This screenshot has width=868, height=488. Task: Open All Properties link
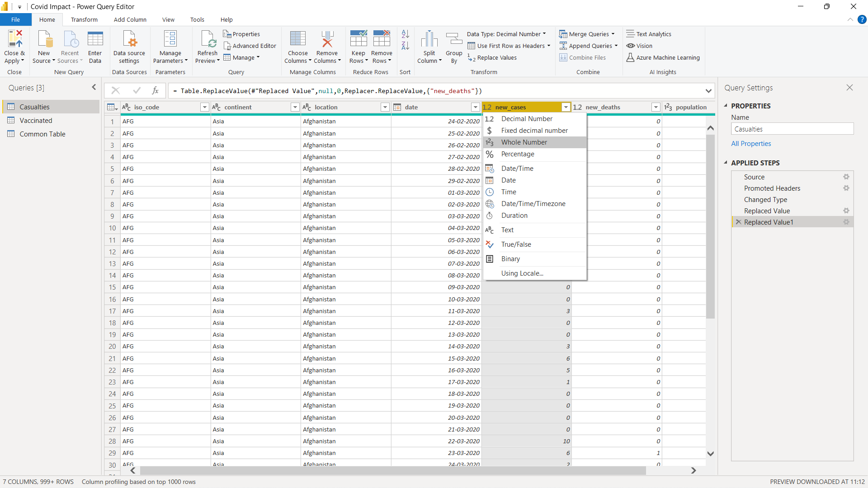[x=750, y=143]
